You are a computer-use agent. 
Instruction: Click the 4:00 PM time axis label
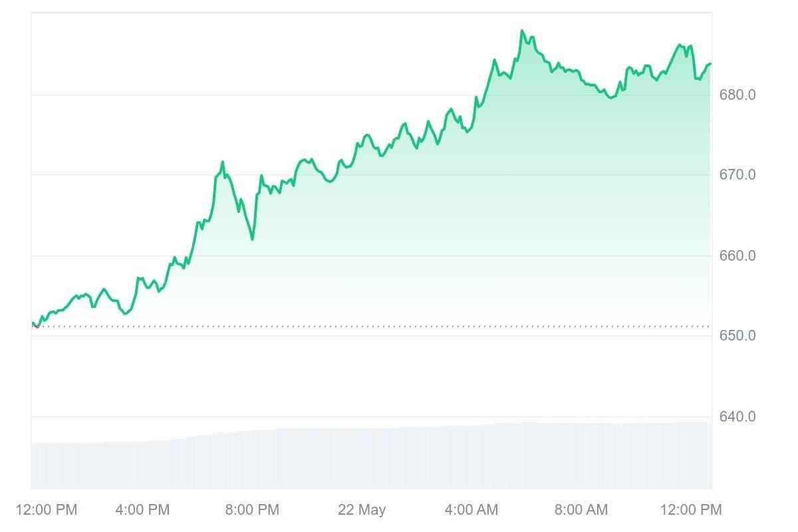(x=142, y=510)
